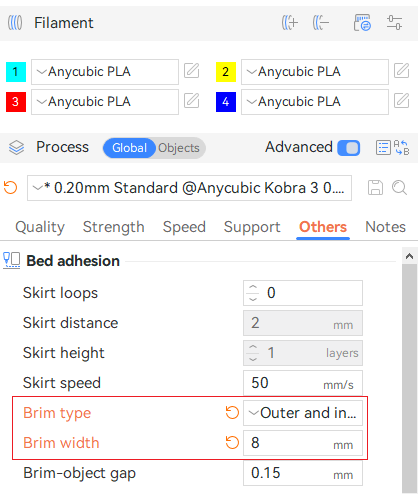The height and width of the screenshot is (495, 420).
Task: Reset Brim width to default value
Action: (232, 443)
